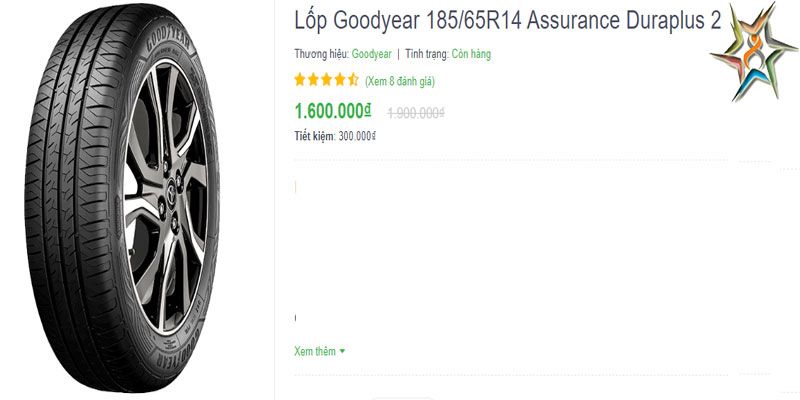Click the colorful star logo
Screen dimensions: 800x400
click(x=754, y=52)
